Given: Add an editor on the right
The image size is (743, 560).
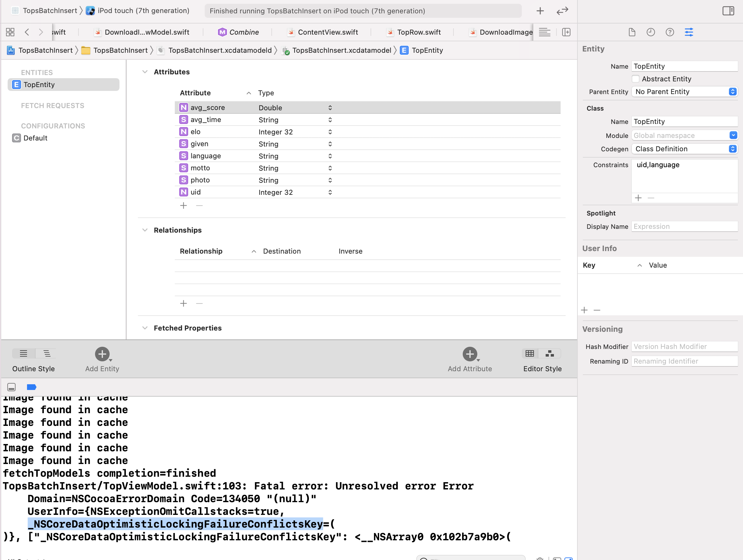Looking at the screenshot, I should click(x=566, y=32).
